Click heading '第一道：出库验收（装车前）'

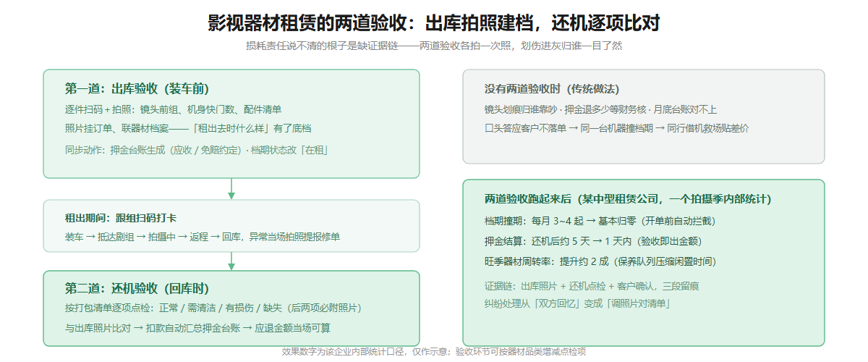point(137,89)
